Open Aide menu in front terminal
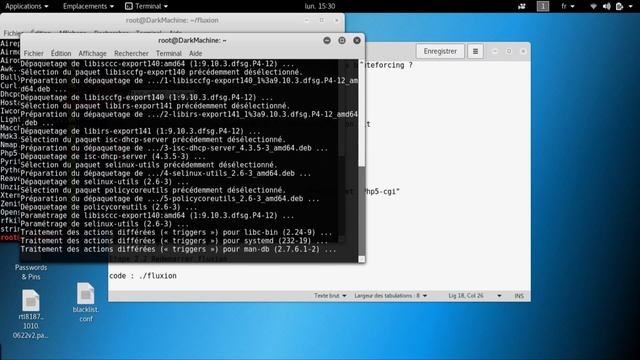Image resolution: width=640 pixels, height=360 pixels. point(196,53)
